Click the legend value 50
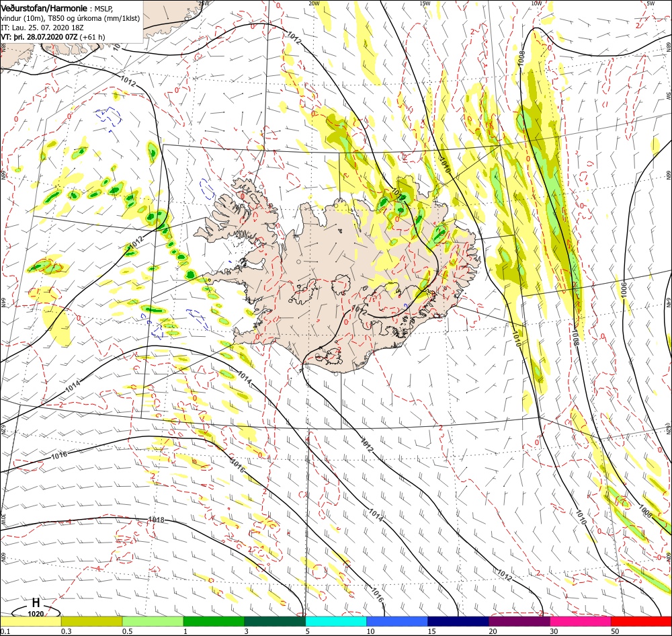This screenshot has height=636, width=672. click(616, 631)
